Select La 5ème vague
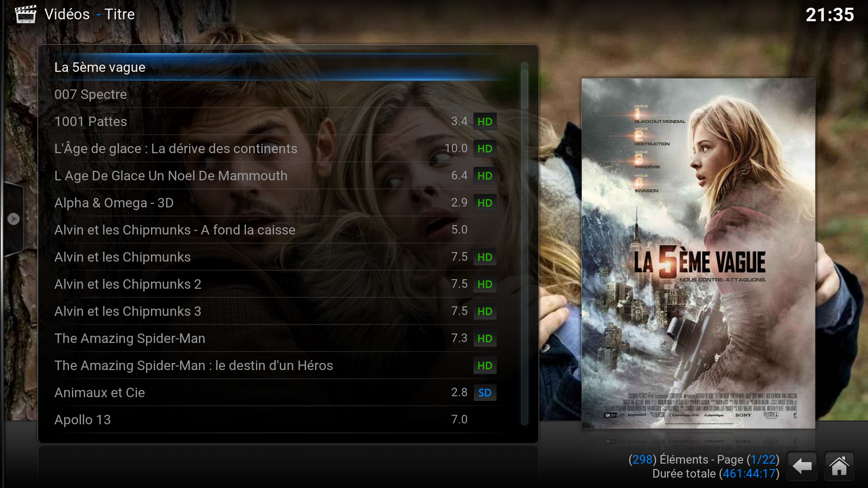The image size is (868, 488). coord(280,67)
